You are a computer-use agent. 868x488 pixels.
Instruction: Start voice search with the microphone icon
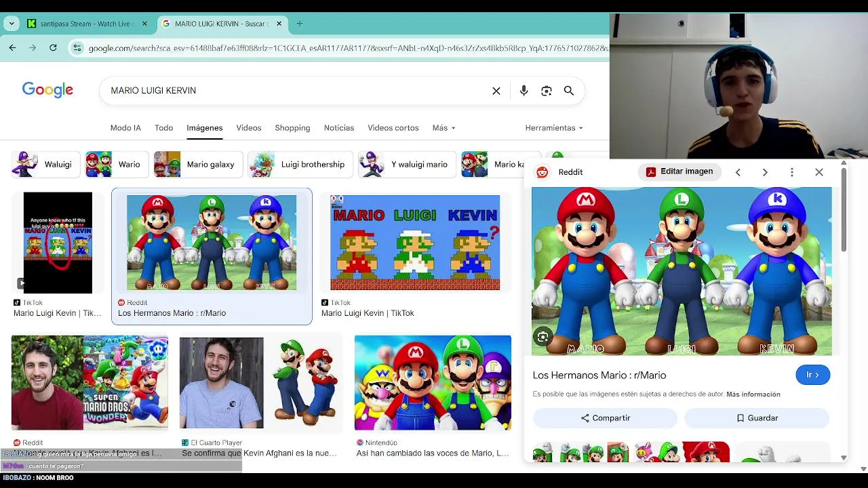[x=524, y=91]
